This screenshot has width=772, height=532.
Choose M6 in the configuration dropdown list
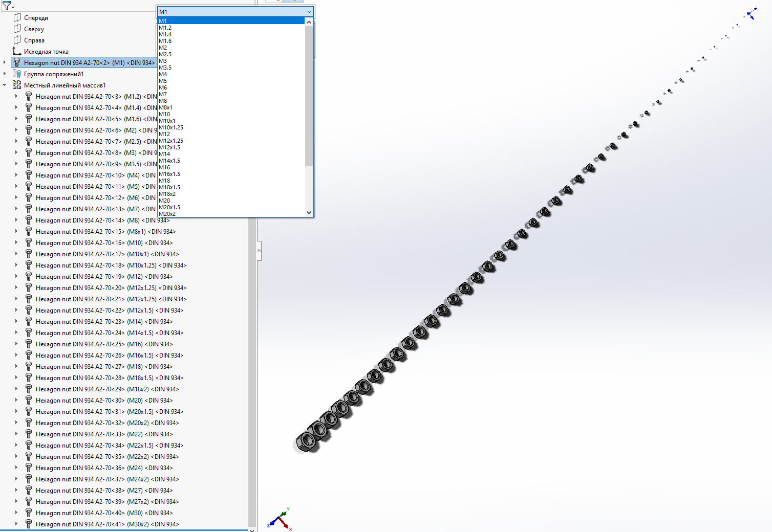coord(231,87)
